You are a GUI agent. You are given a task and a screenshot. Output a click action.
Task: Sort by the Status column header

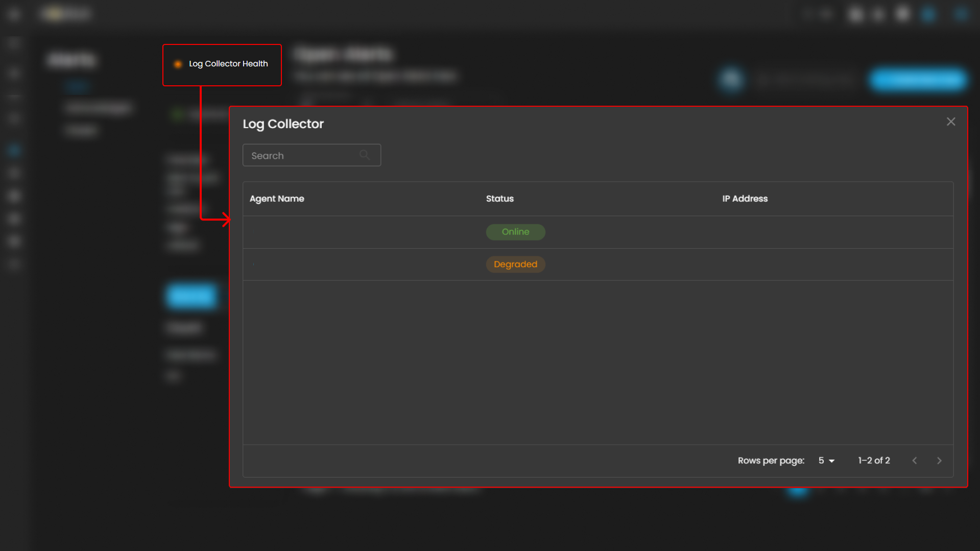click(x=499, y=199)
